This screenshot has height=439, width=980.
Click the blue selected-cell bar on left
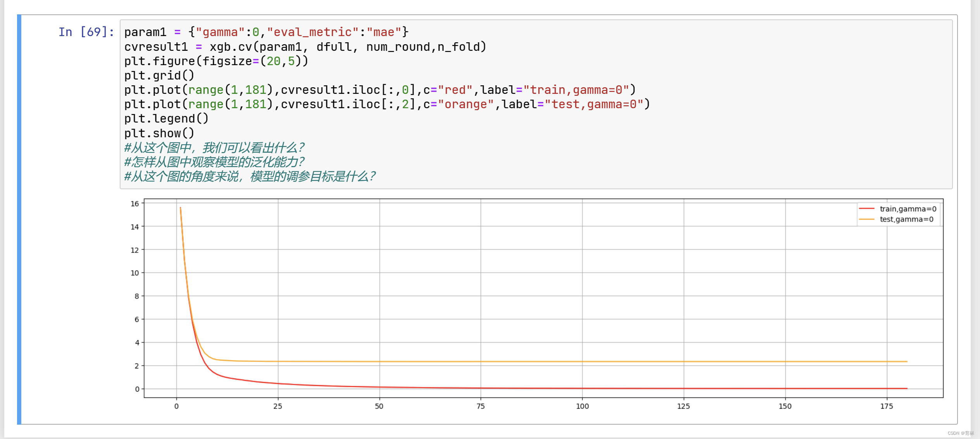click(19, 219)
